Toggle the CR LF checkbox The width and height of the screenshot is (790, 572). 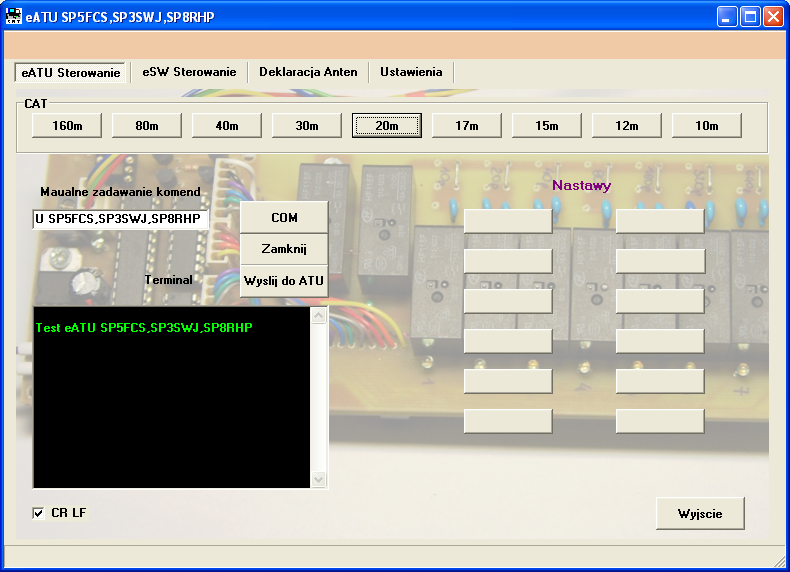point(39,513)
